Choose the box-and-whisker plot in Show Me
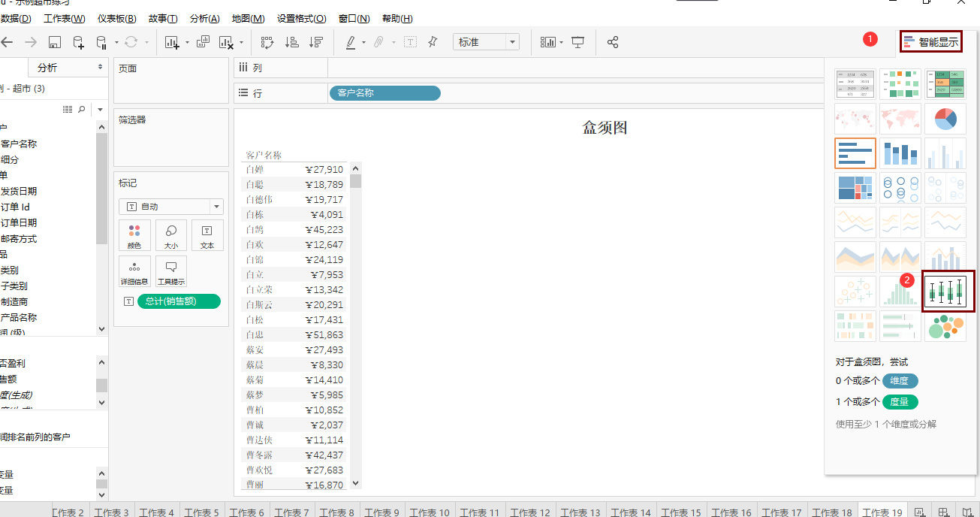Viewport: 980px width, 517px height. point(945,291)
